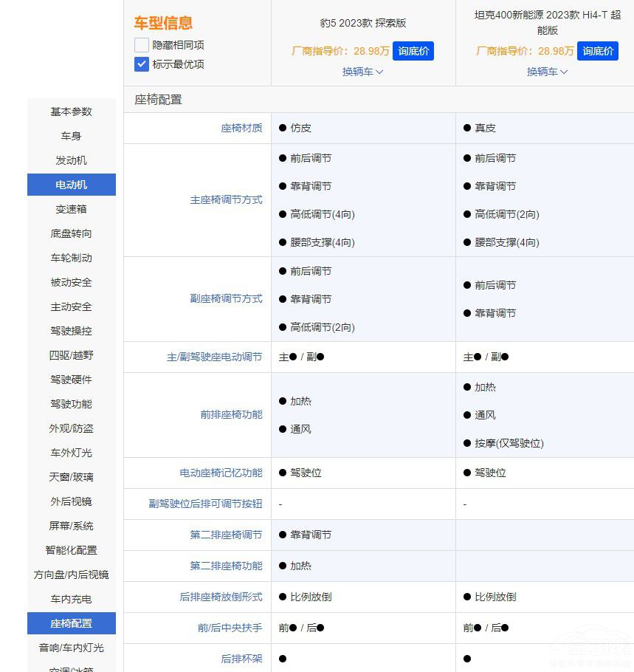Open the 智能化配置 category
The image size is (634, 672).
[x=71, y=550]
